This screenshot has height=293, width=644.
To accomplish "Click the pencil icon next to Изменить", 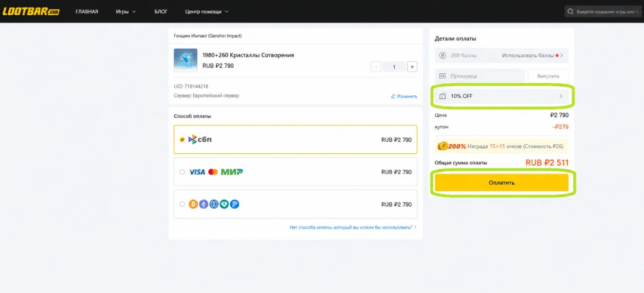I will 393,96.
